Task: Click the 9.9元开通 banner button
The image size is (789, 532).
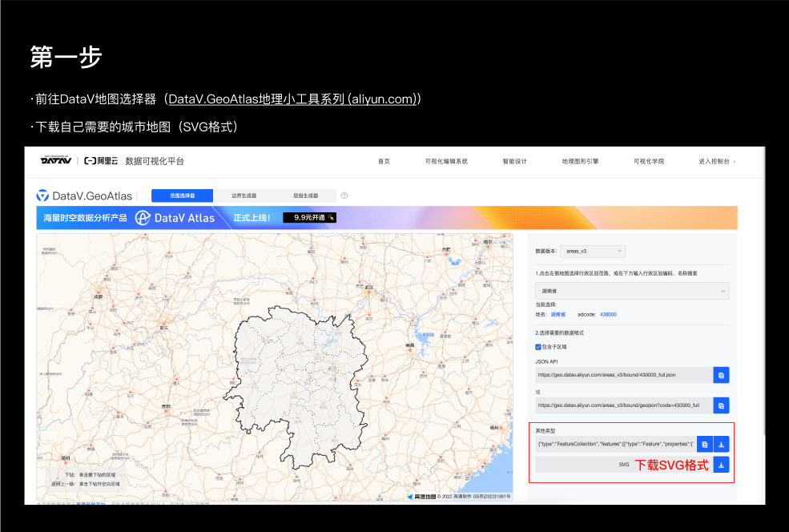Action: [x=309, y=217]
